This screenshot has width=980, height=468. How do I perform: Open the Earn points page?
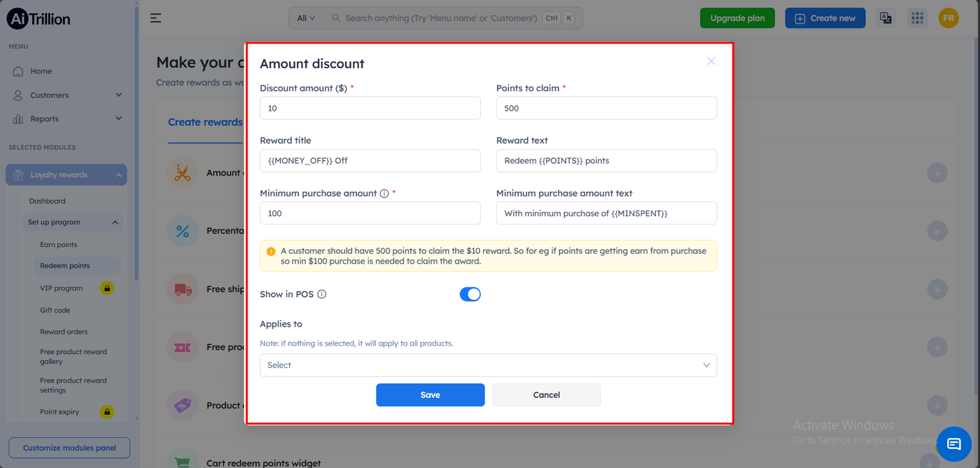(x=59, y=245)
